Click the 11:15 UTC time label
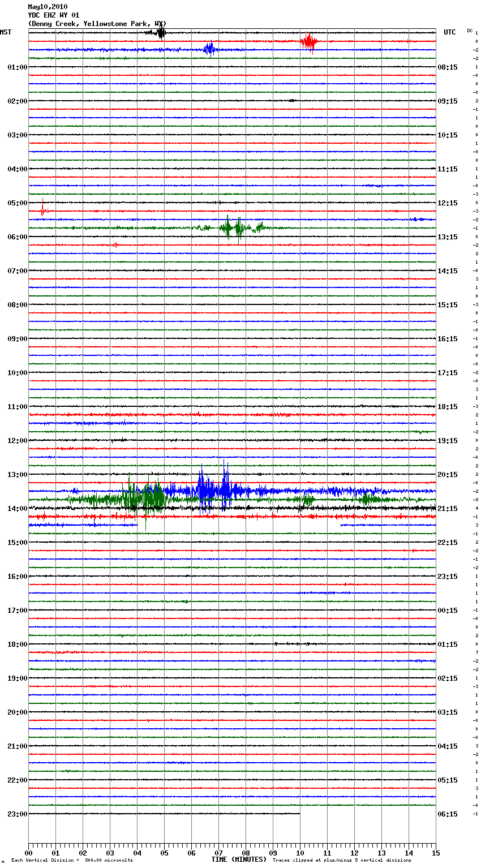The image size is (481, 868). coord(448,169)
